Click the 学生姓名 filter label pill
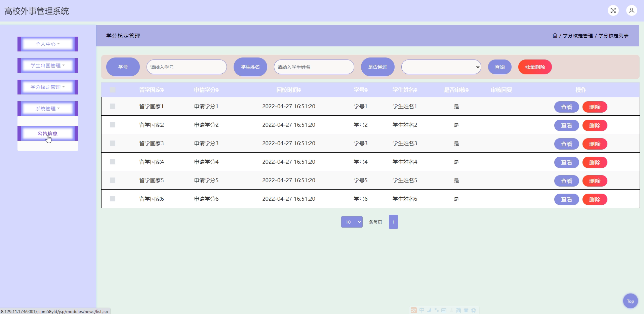The height and width of the screenshot is (314, 644). point(250,67)
